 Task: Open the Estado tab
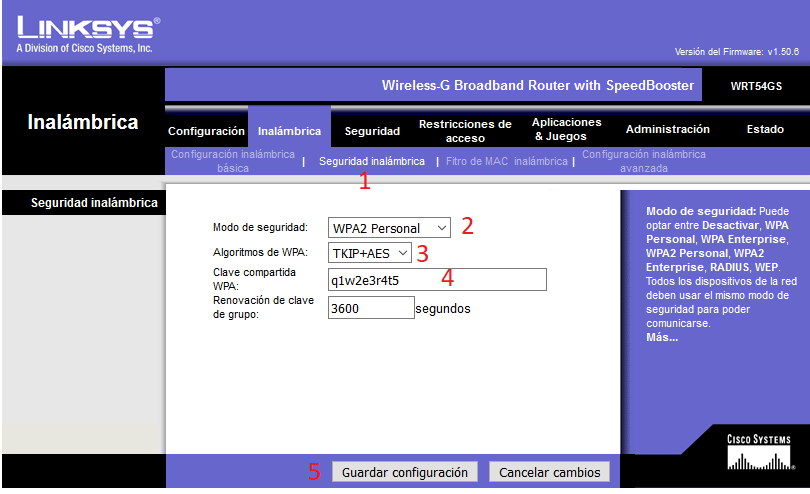pos(765,129)
